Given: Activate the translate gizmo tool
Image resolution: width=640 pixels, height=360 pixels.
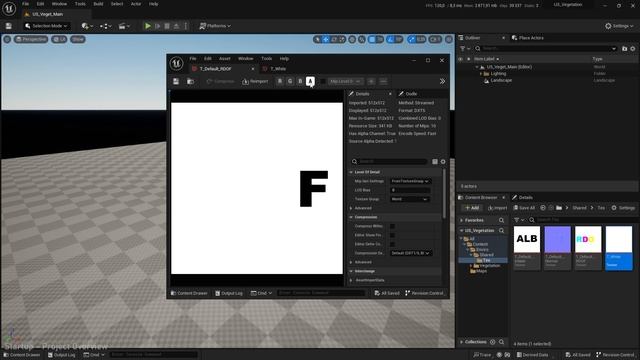Looking at the screenshot, I should coord(326,39).
